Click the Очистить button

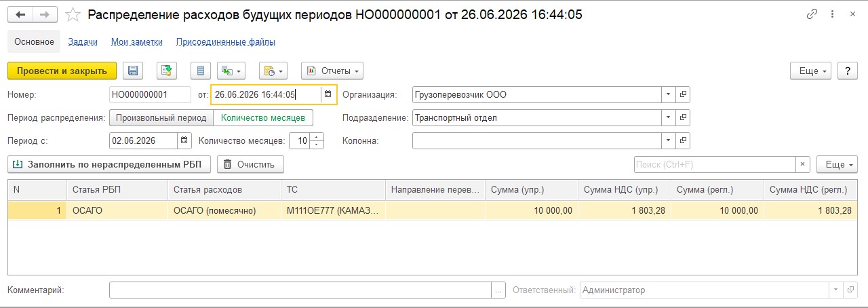(x=250, y=164)
